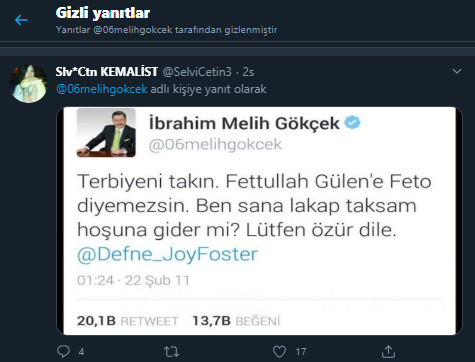
Task: Click the 2s tweet timestamp
Action: tap(248, 72)
